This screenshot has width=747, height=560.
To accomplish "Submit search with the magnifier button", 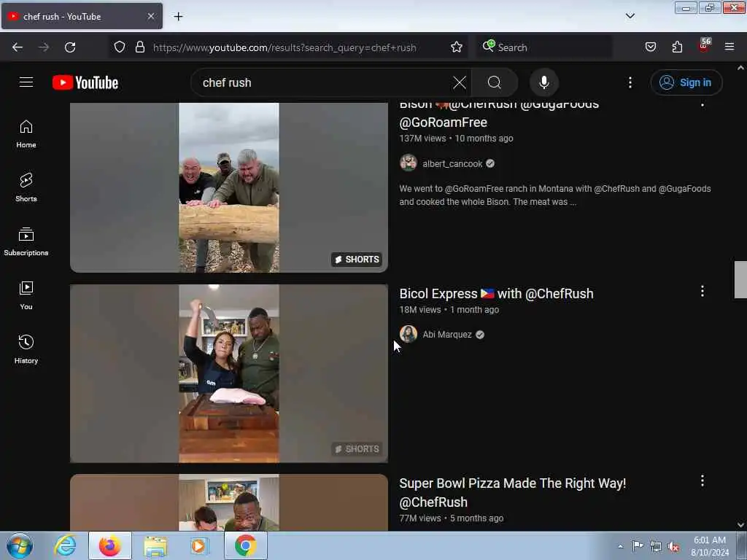I will point(495,82).
